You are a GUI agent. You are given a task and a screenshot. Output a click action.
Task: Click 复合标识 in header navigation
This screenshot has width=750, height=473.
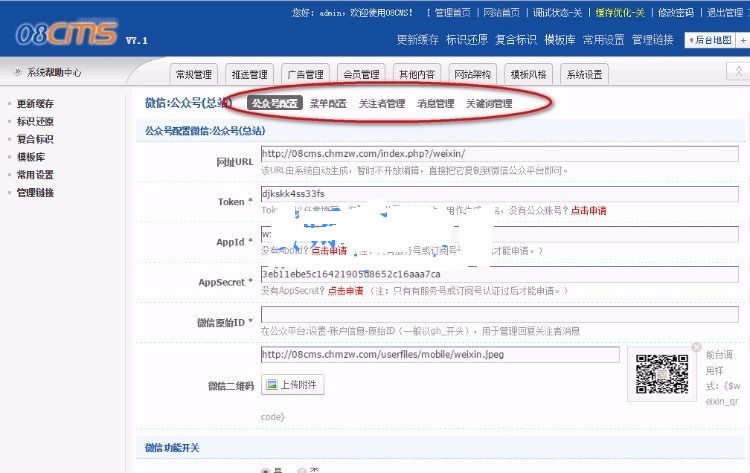point(516,40)
